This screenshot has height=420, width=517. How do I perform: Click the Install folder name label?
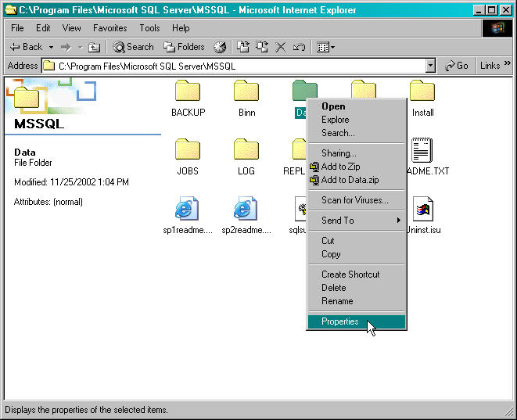[x=422, y=113]
